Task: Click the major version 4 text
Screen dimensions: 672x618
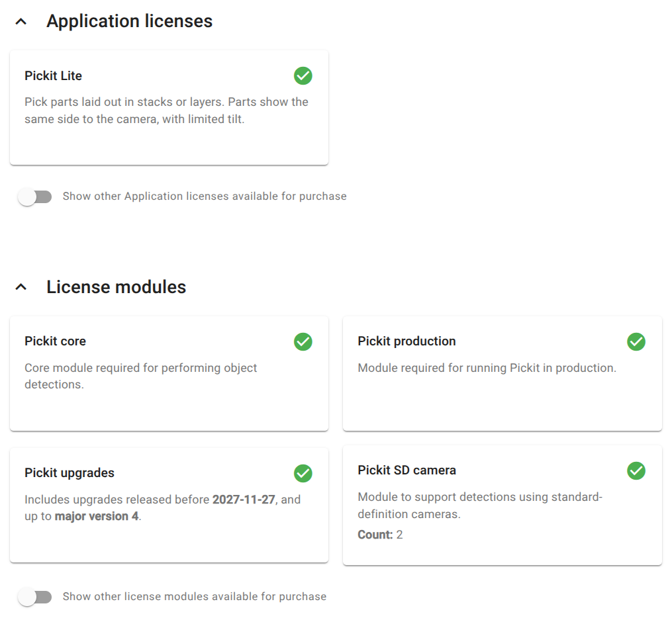Action: [x=97, y=516]
